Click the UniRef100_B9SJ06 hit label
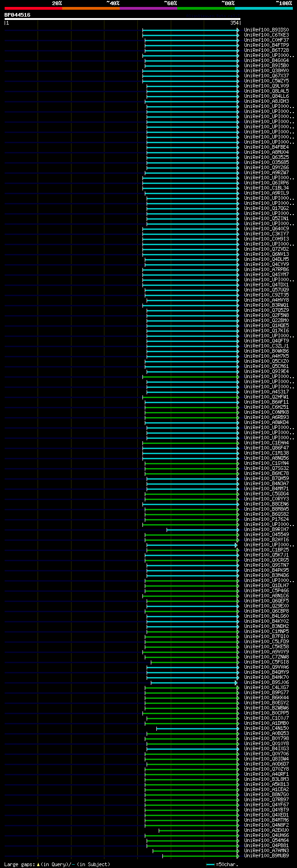Screen dimensions: 297x868 (x=266, y=683)
